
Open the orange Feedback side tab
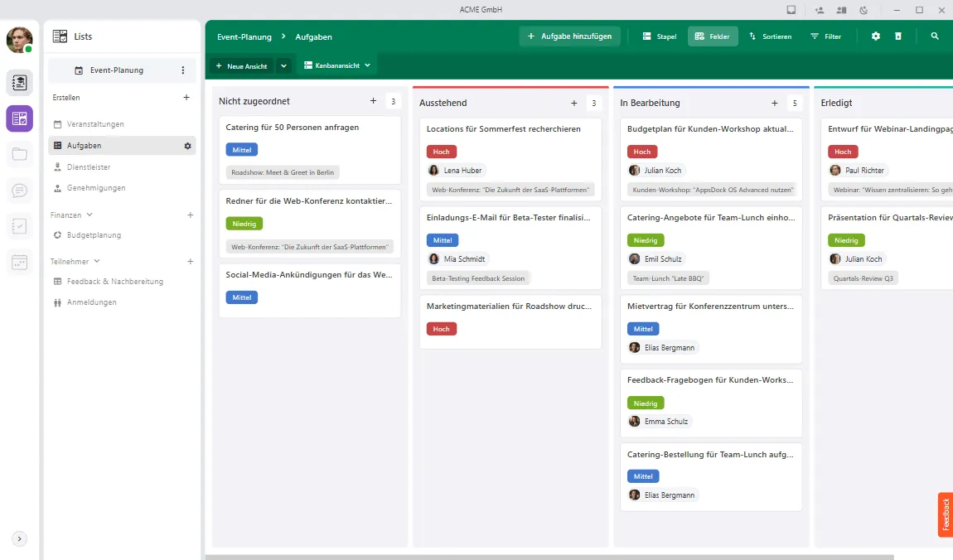(945, 514)
